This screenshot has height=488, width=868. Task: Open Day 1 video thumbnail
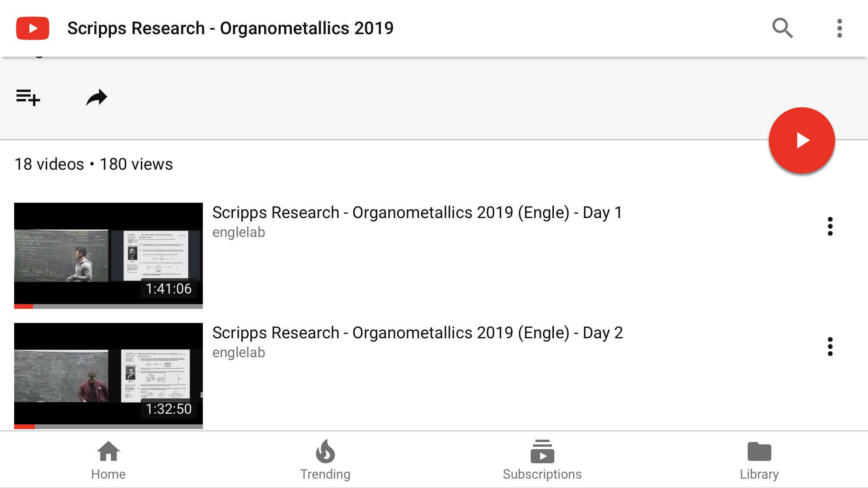(108, 253)
